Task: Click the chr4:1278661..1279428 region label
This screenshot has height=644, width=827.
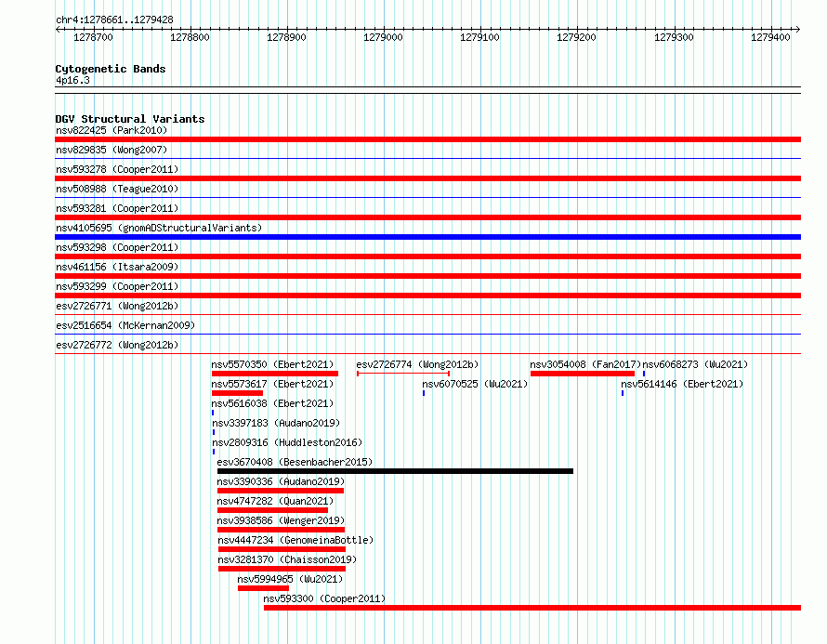Action: point(114,20)
